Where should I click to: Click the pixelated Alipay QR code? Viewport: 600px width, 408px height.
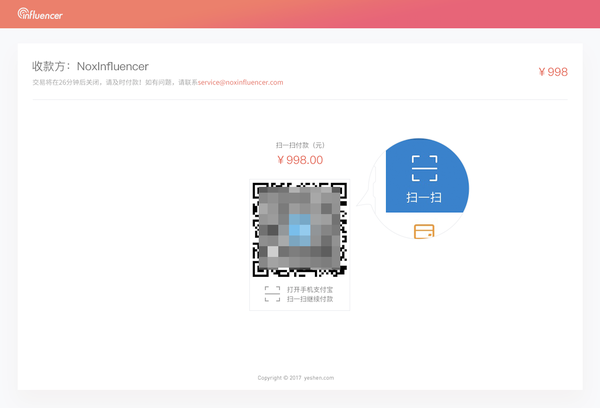click(x=300, y=230)
